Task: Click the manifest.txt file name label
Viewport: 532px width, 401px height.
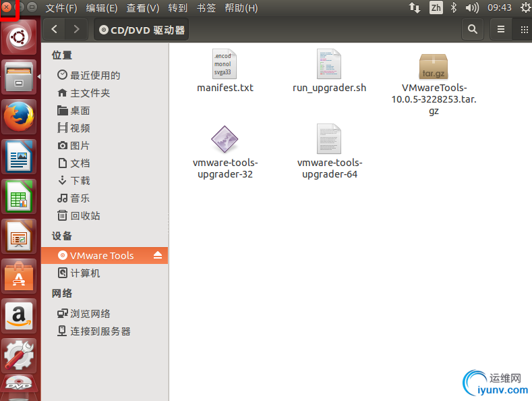Action: (x=225, y=88)
